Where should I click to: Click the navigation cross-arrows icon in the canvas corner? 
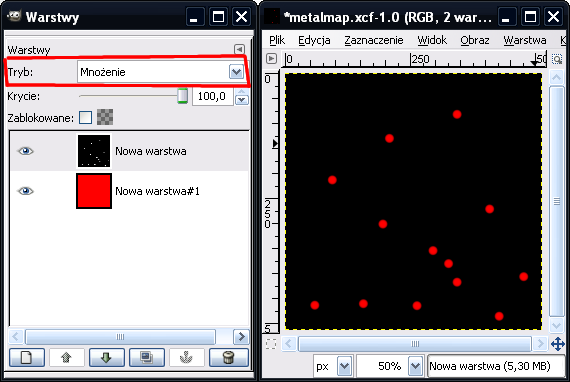pos(558,343)
